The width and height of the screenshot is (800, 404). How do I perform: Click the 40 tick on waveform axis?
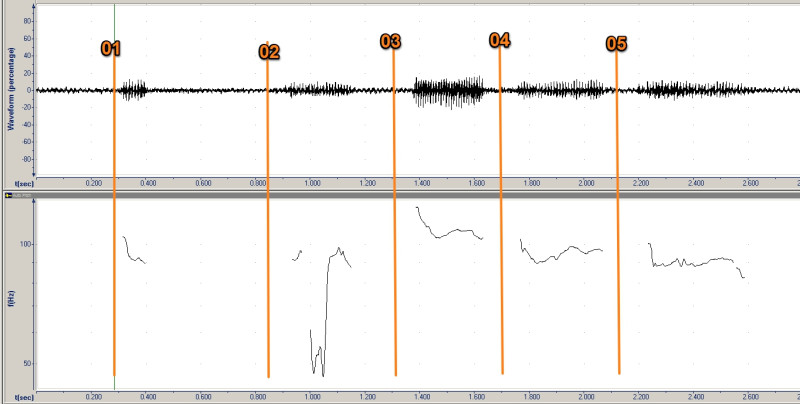tap(28, 56)
